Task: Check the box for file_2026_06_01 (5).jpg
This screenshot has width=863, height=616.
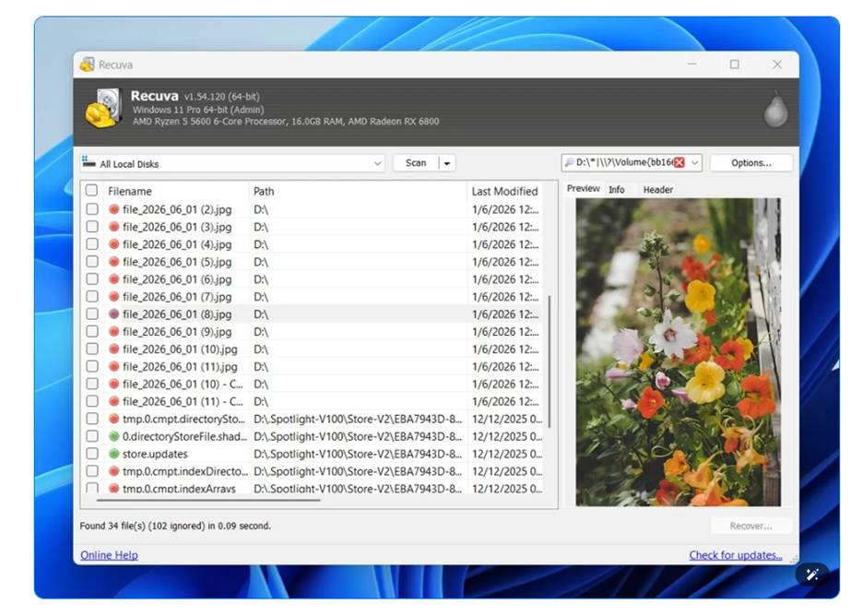Action: 92,262
